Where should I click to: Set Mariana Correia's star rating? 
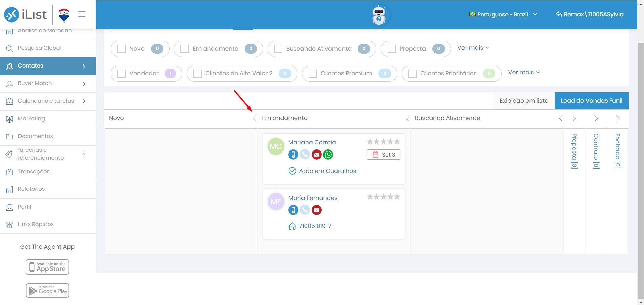click(384, 142)
